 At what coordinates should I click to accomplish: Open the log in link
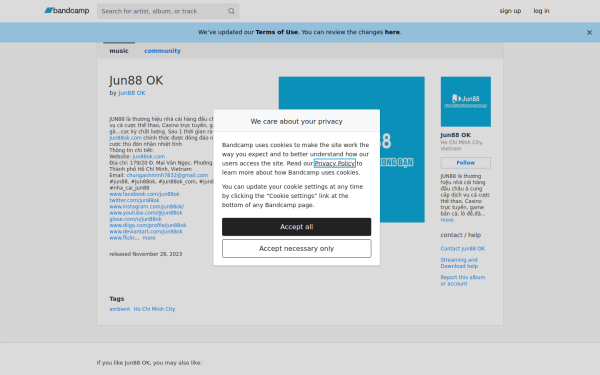[x=541, y=11]
